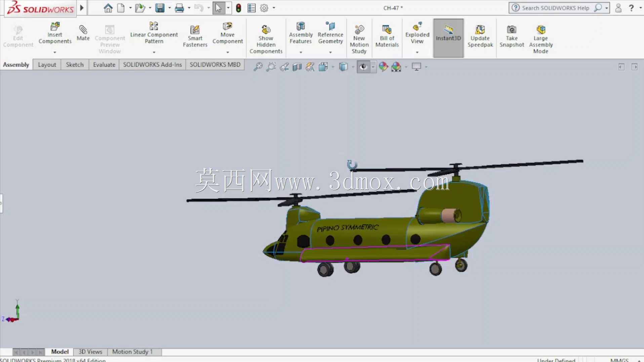This screenshot has height=362, width=644.
Task: Toggle Large Assembly Mode
Action: [540, 39]
